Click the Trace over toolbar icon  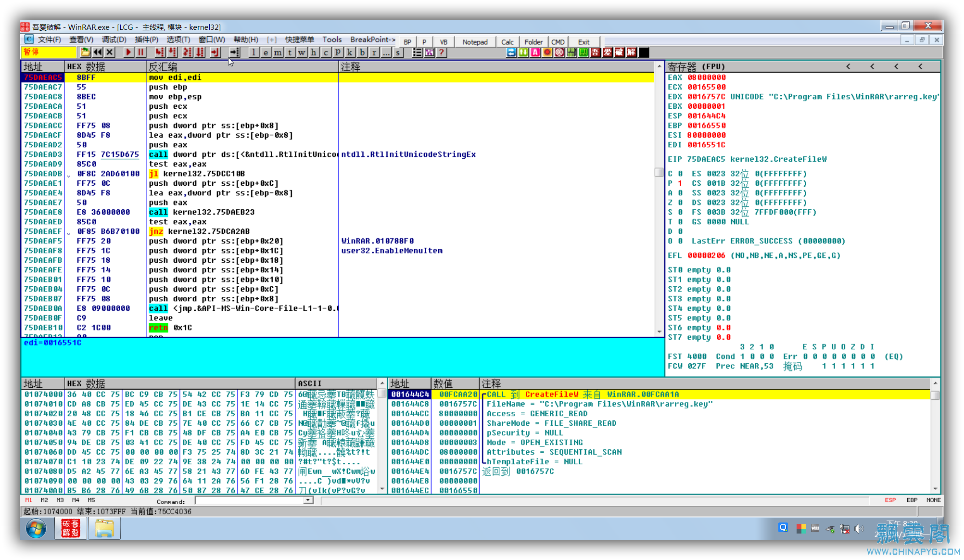[x=200, y=52]
